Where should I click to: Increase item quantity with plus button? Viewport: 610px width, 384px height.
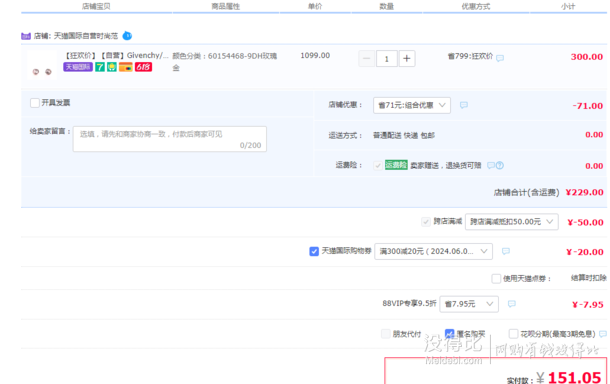407,59
